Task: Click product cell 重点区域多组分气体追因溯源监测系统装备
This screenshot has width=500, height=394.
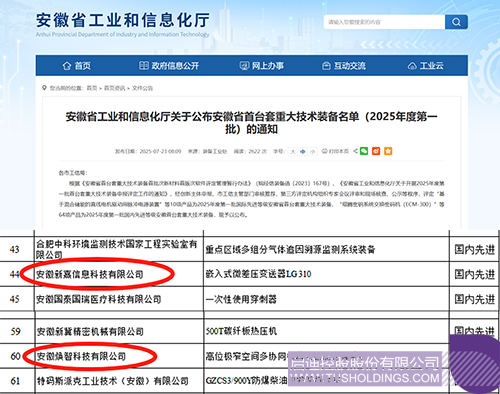Action: pos(326,249)
